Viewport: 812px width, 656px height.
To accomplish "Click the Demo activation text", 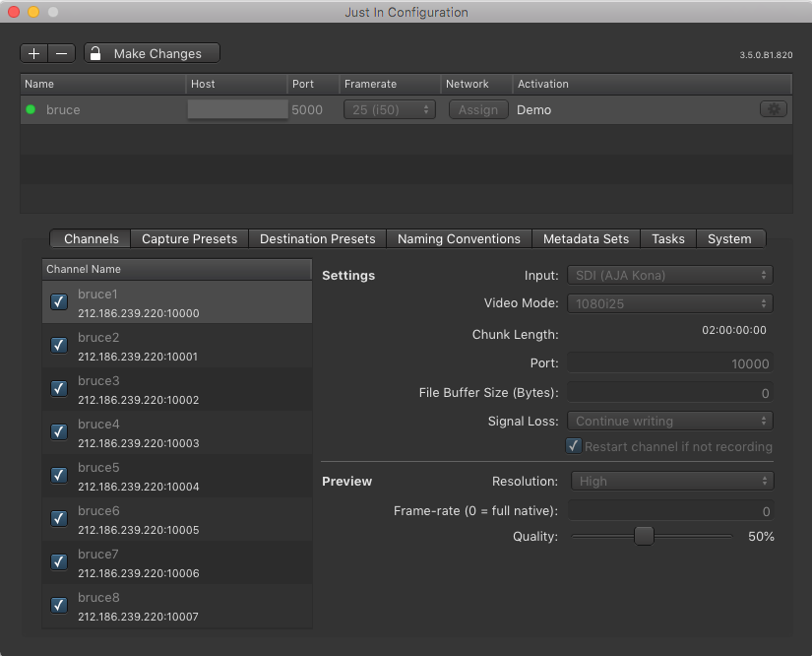I will coord(533,110).
